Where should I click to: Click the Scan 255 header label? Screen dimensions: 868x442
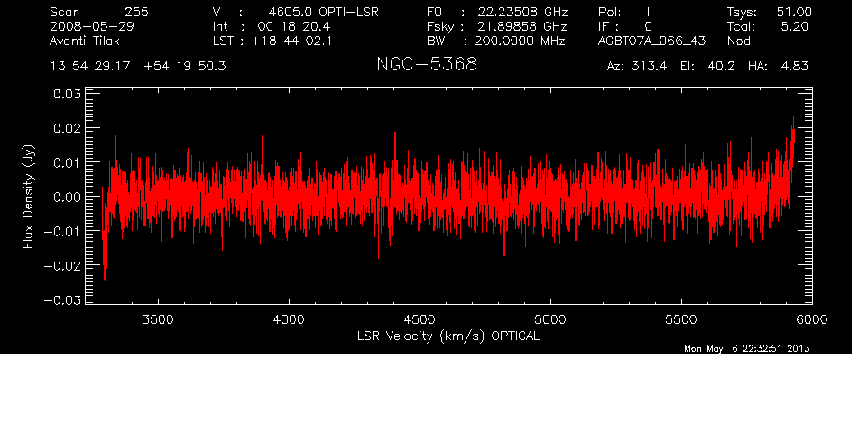99,12
